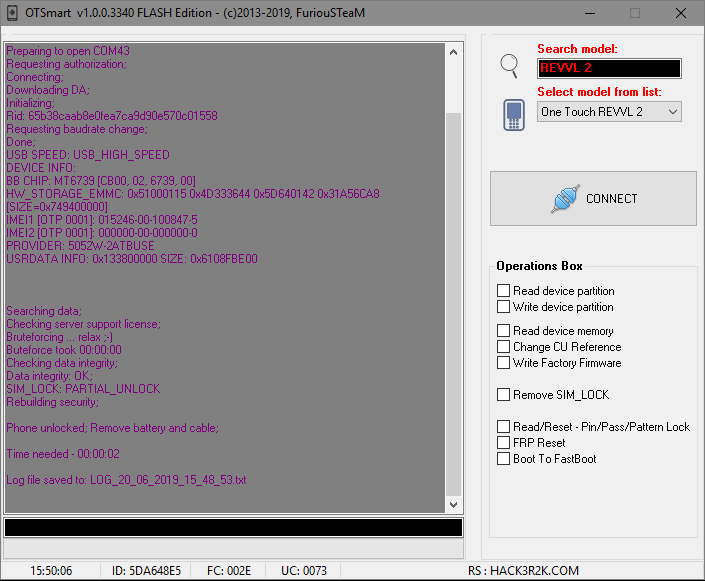Check Change CU Reference

tap(503, 347)
